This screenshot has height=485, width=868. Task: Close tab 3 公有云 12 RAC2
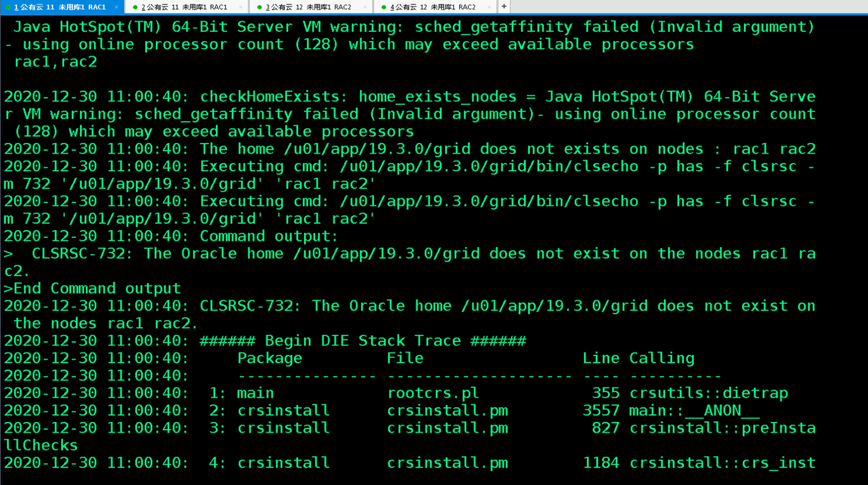click(365, 7)
